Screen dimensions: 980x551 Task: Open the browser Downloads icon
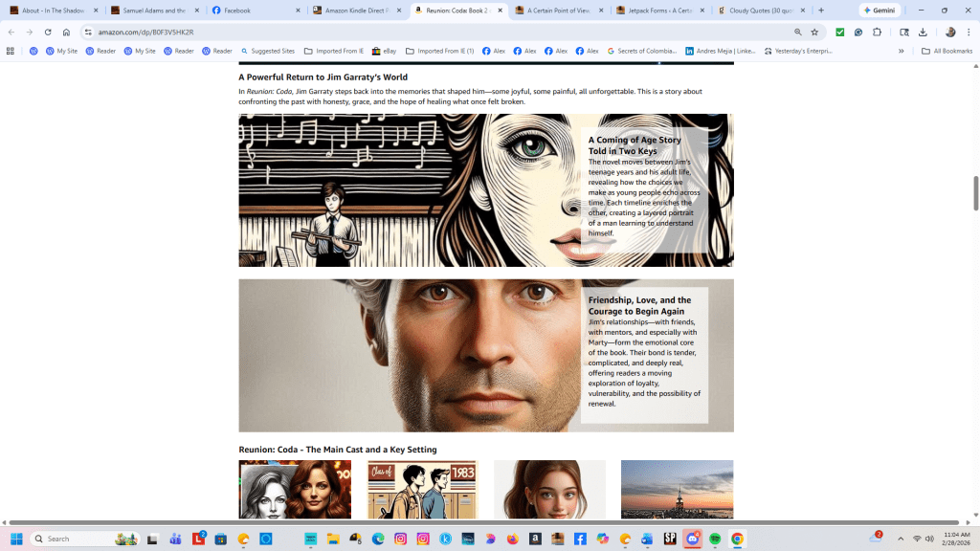click(x=923, y=32)
